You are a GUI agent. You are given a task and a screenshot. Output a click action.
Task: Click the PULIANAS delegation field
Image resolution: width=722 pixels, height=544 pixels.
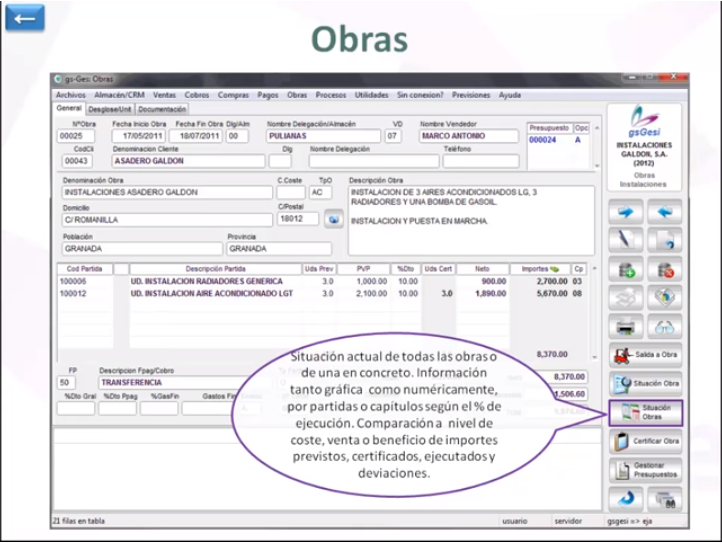coord(323,136)
